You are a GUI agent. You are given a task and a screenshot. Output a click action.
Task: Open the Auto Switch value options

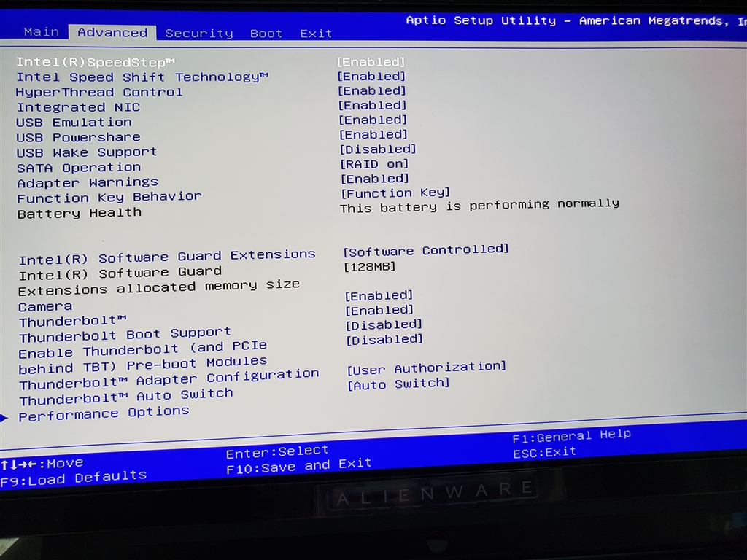[x=398, y=384]
